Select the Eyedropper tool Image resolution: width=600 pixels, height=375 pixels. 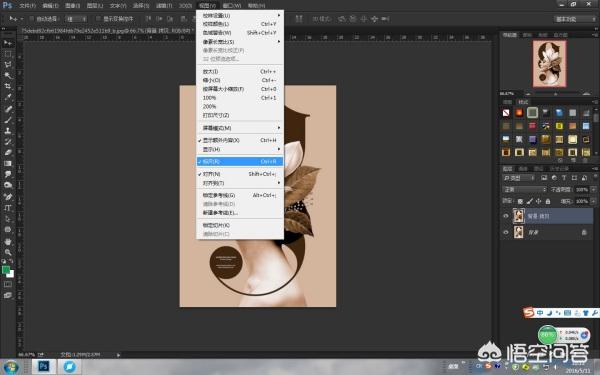(8, 97)
